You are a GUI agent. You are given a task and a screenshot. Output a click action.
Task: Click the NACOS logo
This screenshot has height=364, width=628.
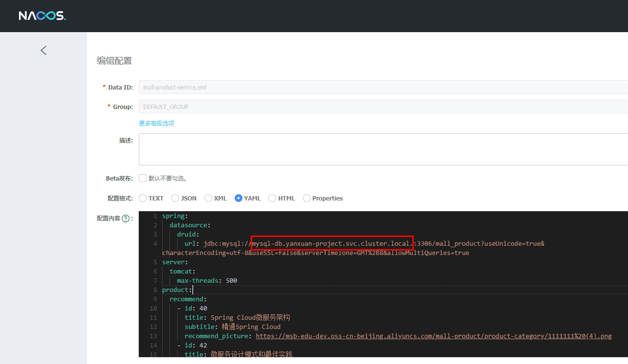(x=42, y=16)
